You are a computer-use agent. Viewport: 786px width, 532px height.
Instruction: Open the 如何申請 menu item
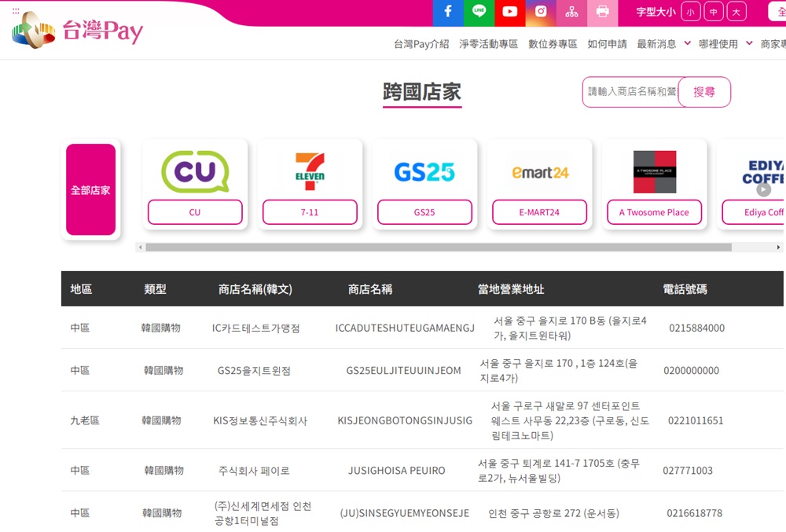click(x=607, y=44)
